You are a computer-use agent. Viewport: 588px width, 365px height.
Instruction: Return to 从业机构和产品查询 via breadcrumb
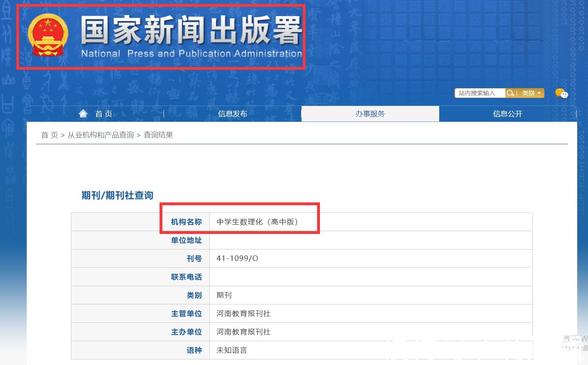[101, 135]
